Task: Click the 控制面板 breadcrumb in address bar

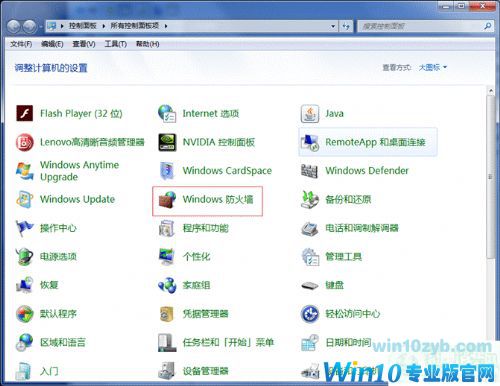Action: 83,26
